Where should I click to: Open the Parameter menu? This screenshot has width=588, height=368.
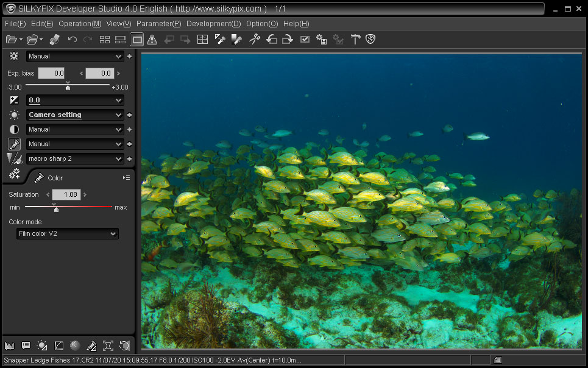click(158, 24)
